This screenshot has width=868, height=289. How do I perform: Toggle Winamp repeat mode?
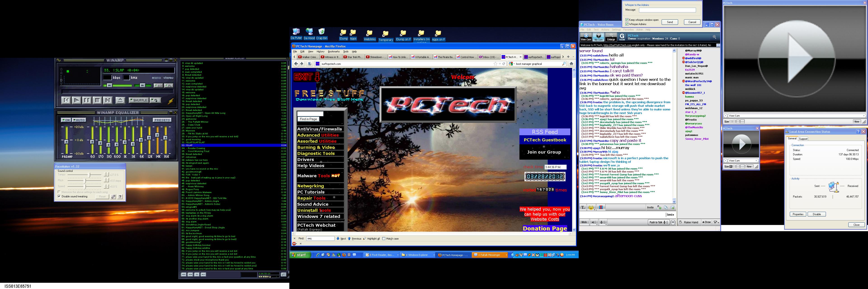coord(155,100)
